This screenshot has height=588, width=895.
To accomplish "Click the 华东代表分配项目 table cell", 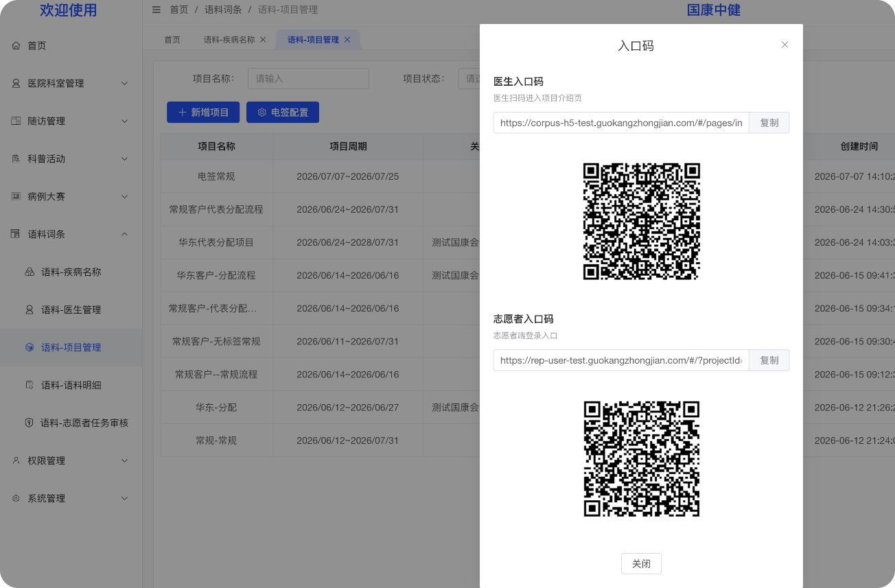I will [x=216, y=242].
